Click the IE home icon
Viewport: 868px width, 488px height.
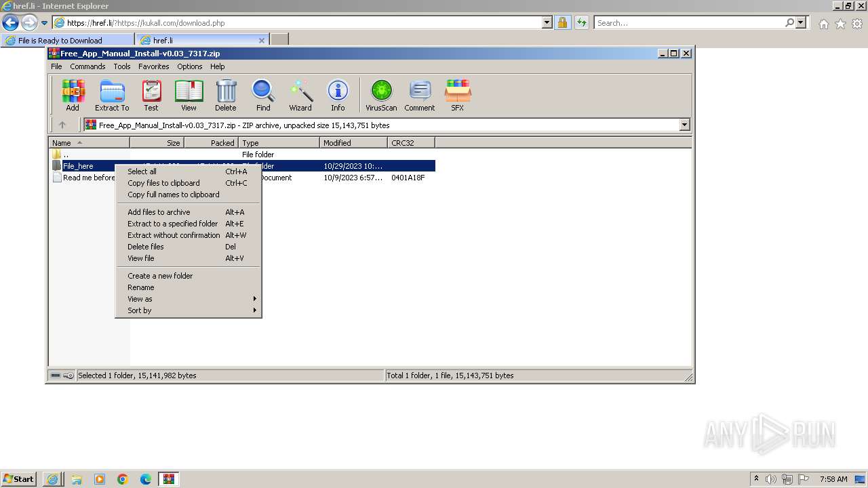[x=823, y=24]
